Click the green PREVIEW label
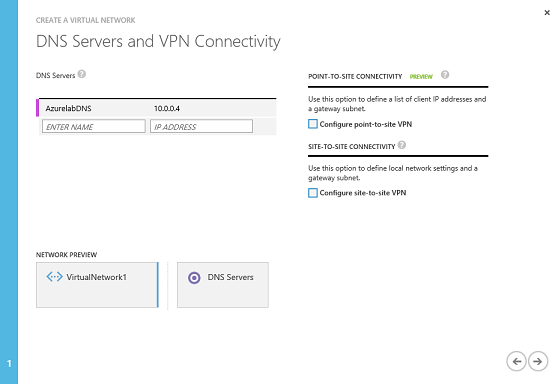 tap(421, 77)
